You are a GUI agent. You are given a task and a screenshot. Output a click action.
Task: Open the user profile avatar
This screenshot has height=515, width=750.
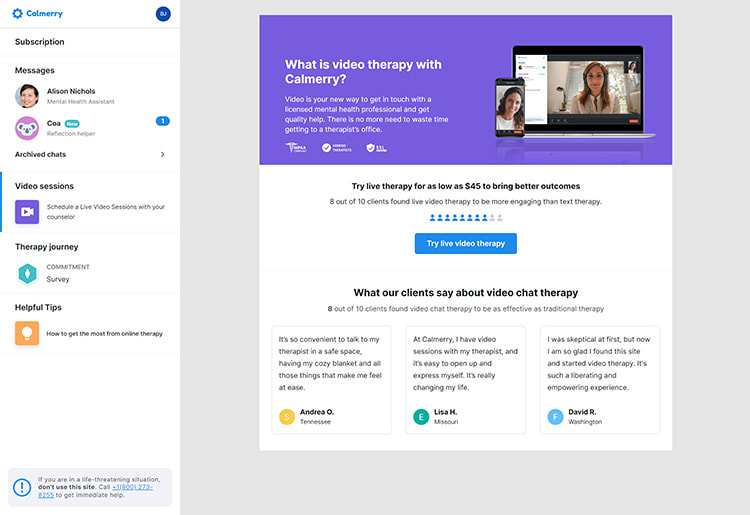163,14
